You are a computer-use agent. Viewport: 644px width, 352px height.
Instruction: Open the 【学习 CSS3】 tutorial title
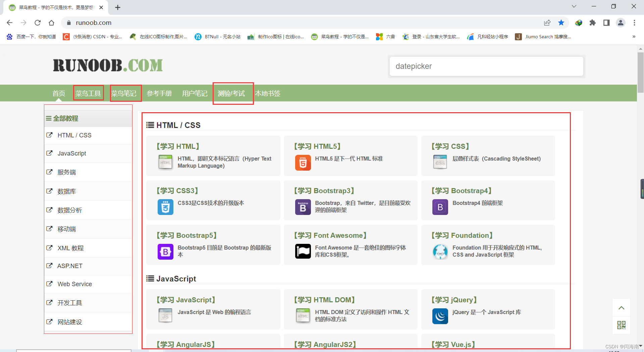pos(177,191)
